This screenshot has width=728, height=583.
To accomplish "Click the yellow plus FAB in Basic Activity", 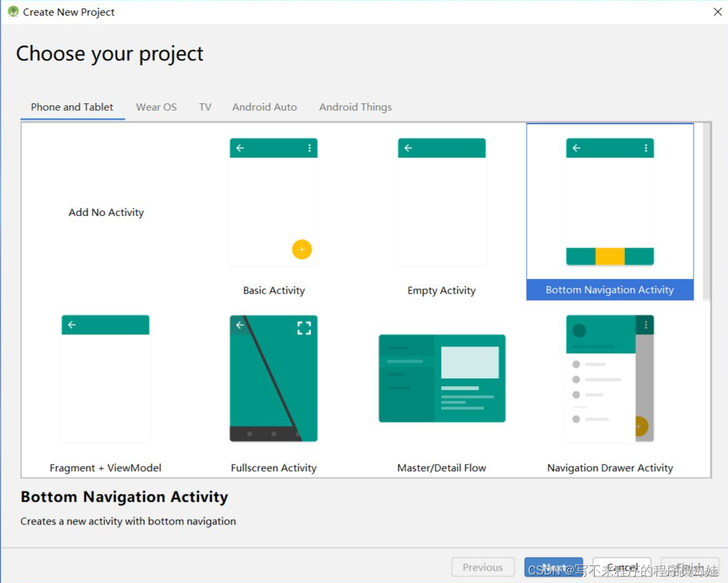I will tap(302, 250).
